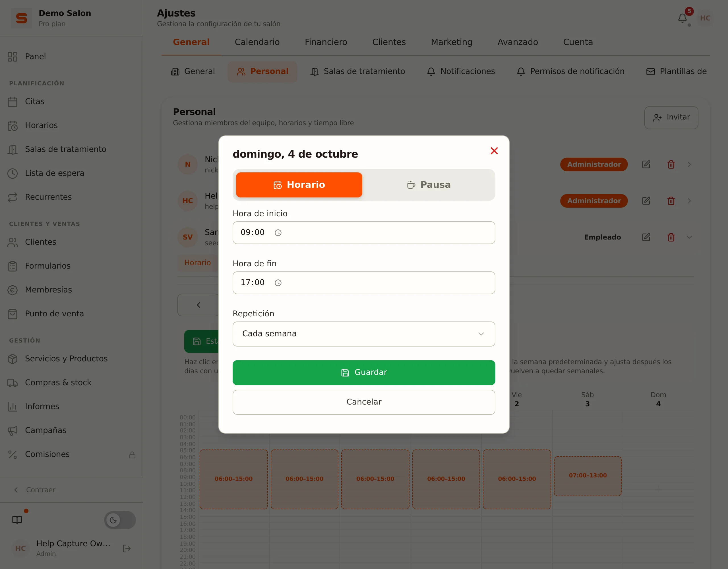Open the HC user avatar menu
The height and width of the screenshot is (569, 728).
[x=705, y=18]
